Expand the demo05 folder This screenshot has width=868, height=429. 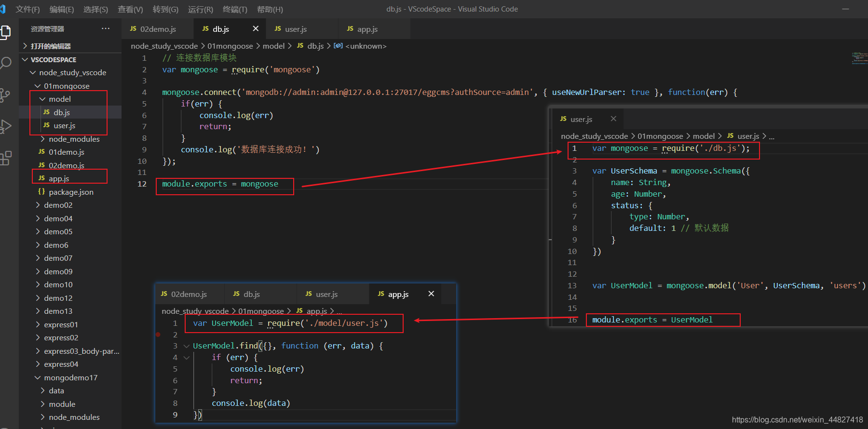(38, 231)
